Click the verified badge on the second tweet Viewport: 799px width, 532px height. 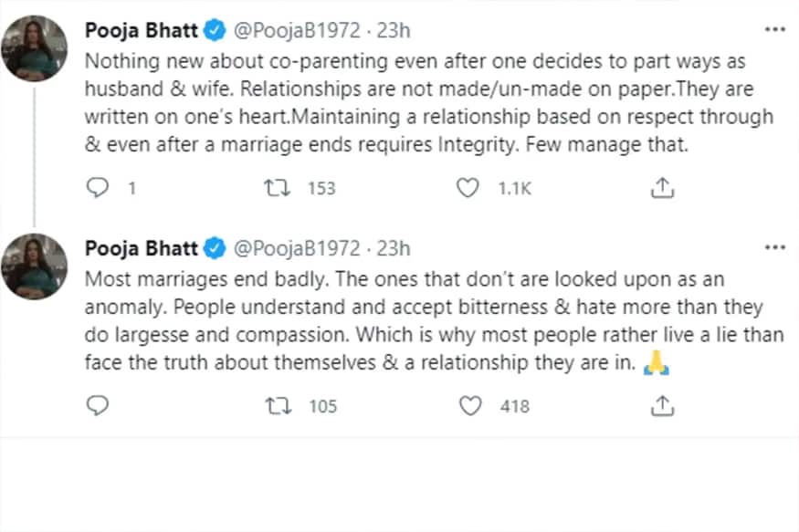click(x=215, y=248)
